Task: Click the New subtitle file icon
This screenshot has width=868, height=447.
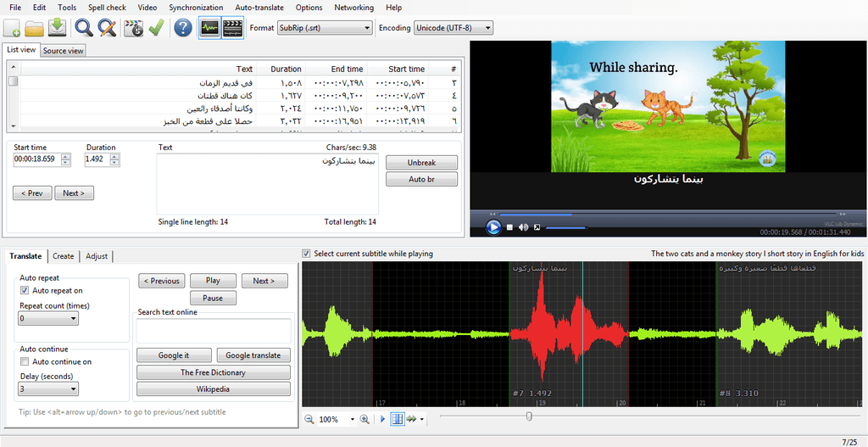Action: (x=12, y=28)
